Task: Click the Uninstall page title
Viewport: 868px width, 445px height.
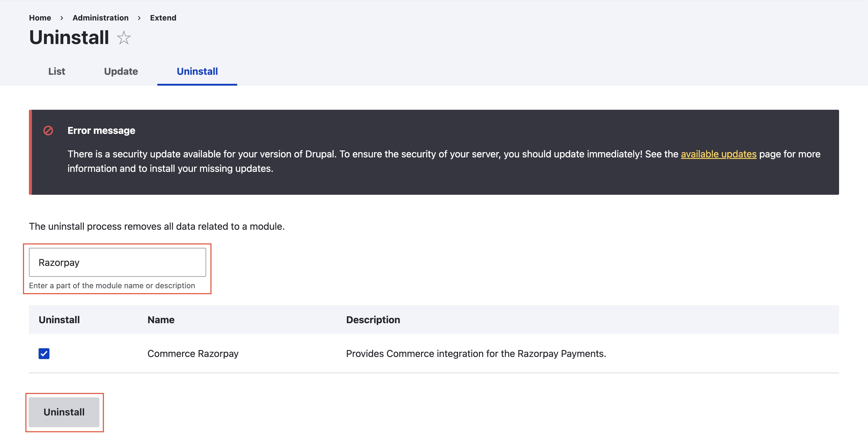Action: click(69, 37)
